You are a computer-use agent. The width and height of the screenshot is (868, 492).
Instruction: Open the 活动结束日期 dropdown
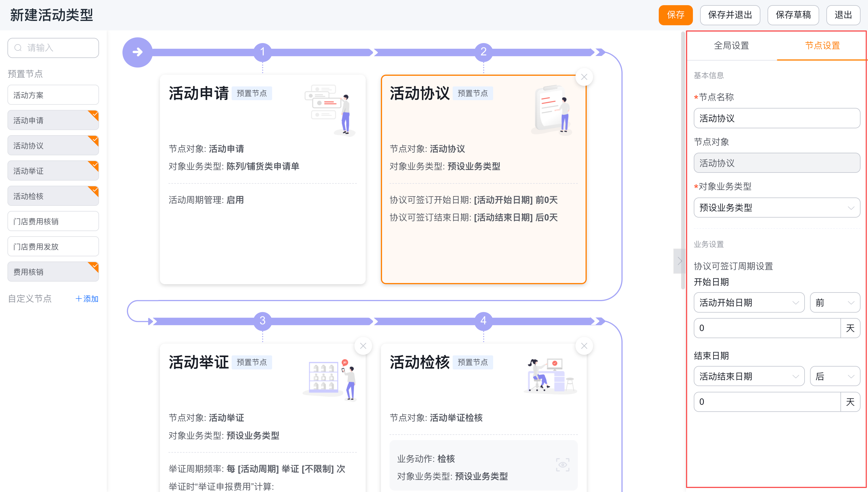tap(749, 376)
